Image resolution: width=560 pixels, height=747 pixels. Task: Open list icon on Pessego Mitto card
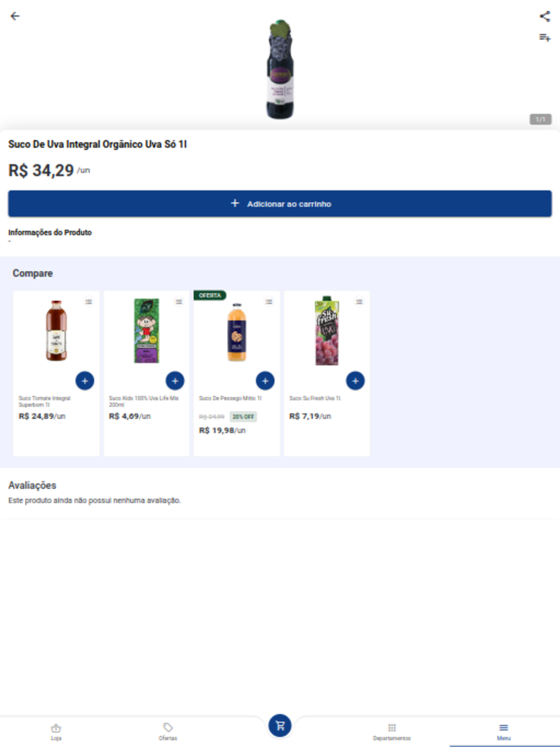coord(269,302)
